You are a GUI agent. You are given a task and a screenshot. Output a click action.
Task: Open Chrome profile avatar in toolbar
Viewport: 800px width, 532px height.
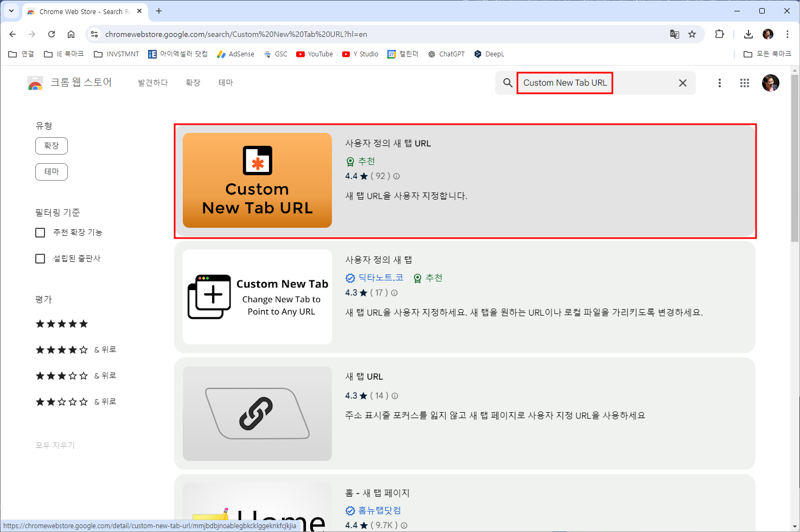[x=768, y=34]
